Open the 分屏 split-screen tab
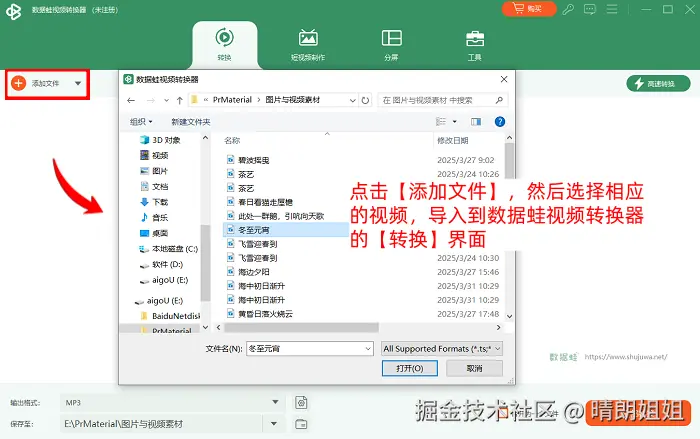Image resolution: width=700 pixels, height=439 pixels. (392, 45)
